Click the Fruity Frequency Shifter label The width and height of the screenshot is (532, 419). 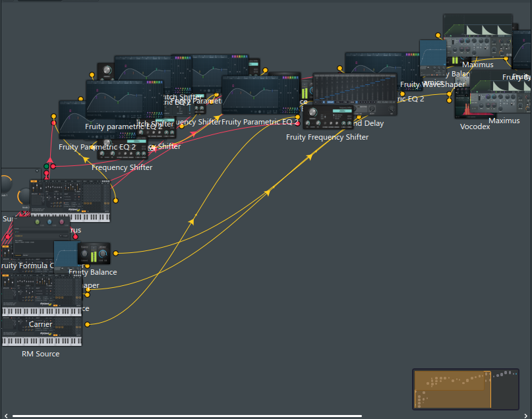(x=328, y=137)
